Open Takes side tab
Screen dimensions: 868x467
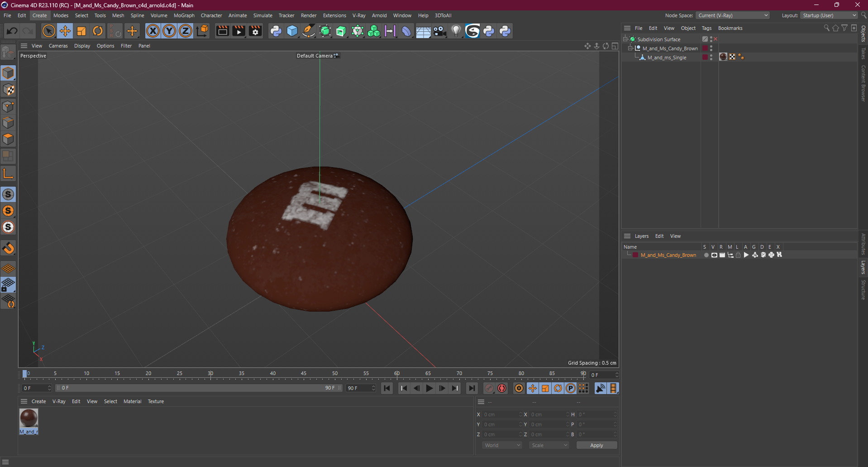(863, 53)
